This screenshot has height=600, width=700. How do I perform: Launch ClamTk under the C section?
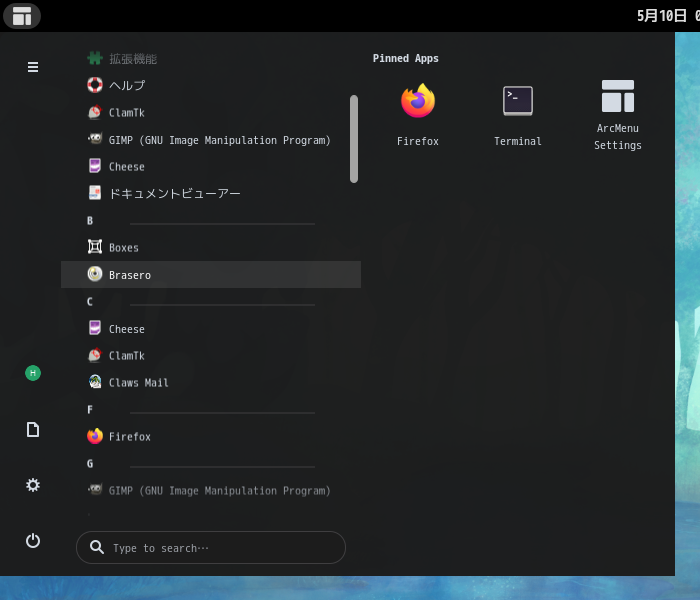(x=211, y=356)
